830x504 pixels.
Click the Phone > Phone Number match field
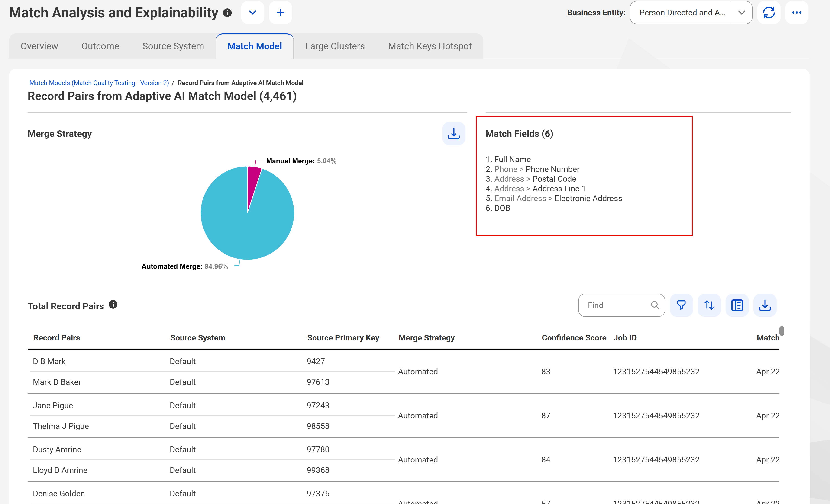tap(537, 169)
